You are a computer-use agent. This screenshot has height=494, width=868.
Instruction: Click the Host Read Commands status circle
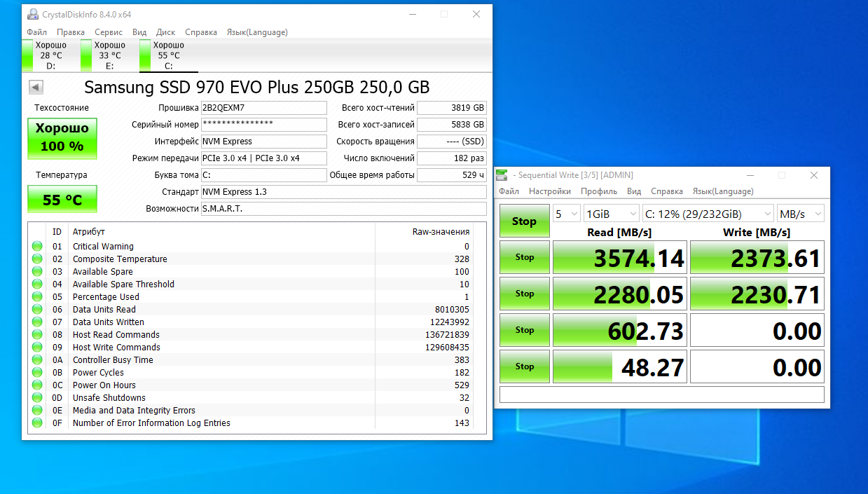pyautogui.click(x=36, y=335)
